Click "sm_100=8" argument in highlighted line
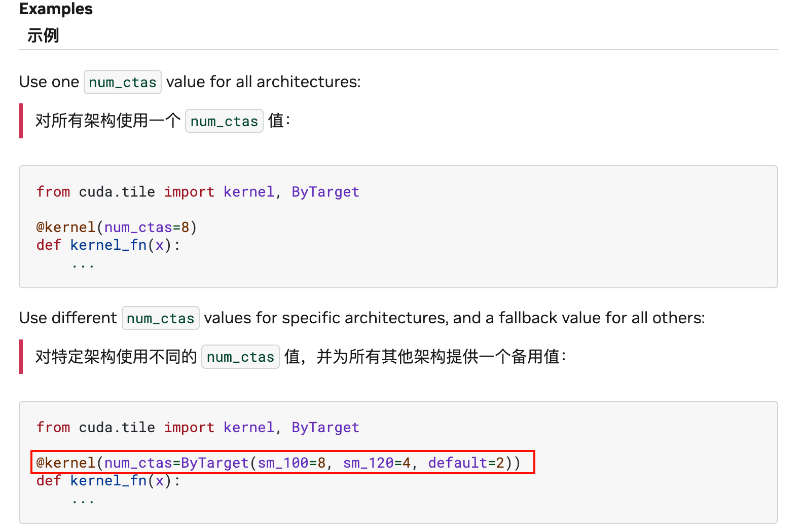 pos(291,463)
